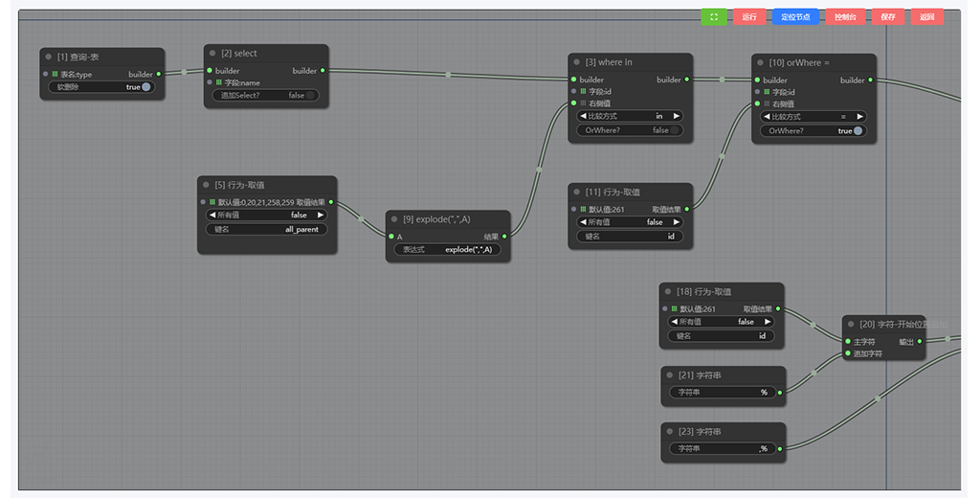Click A input port on explode node
Image resolution: width=980 pixels, height=498 pixels.
pyautogui.click(x=391, y=237)
